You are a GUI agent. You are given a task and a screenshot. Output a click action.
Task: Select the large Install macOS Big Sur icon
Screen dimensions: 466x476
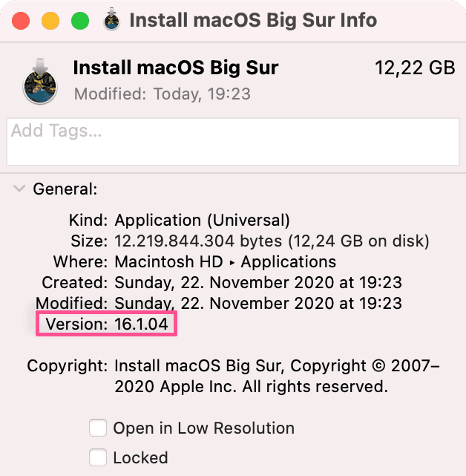click(40, 82)
